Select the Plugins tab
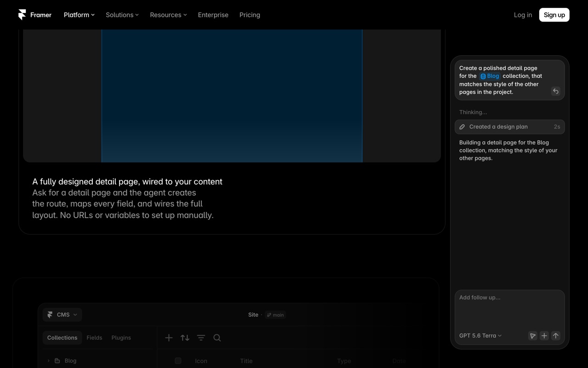Viewport: 588px width, 368px height. click(x=121, y=338)
